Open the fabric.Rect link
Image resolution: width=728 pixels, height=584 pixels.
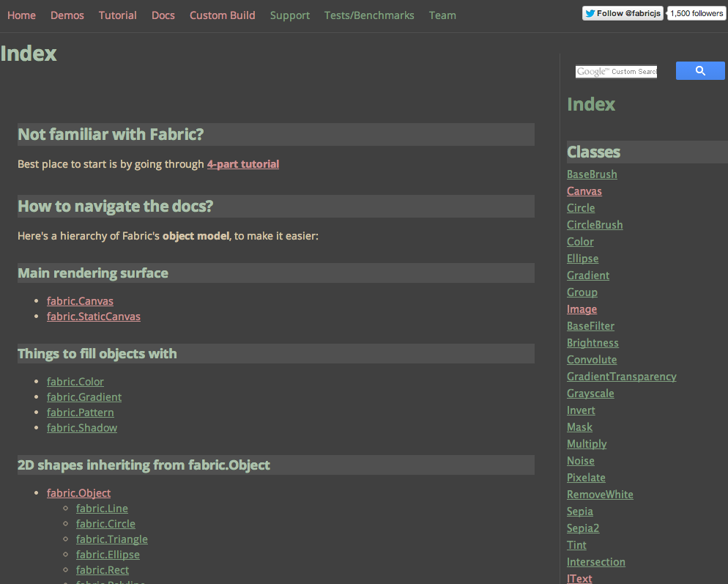[102, 569]
